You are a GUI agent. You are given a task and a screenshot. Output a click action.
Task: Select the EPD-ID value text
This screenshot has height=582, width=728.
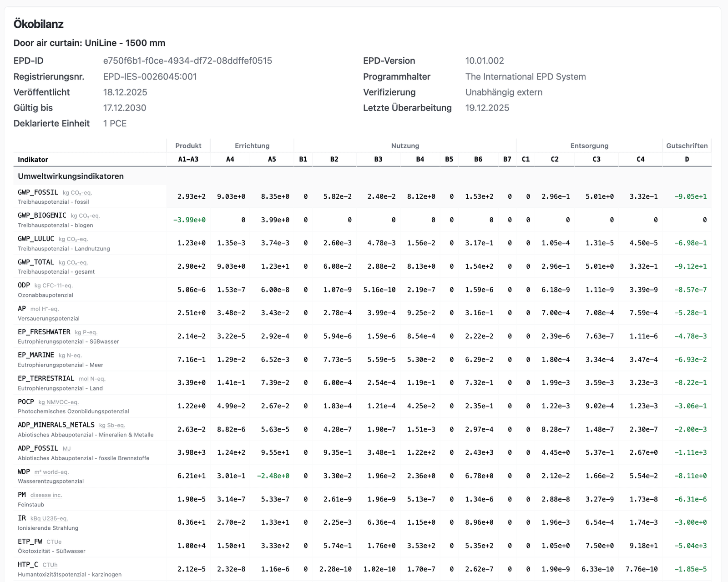187,61
